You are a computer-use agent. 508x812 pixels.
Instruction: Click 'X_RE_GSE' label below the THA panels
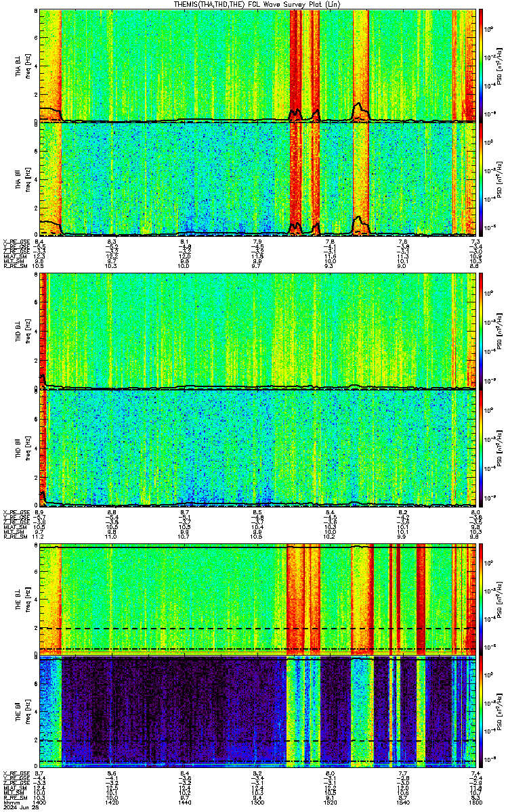[16, 241]
